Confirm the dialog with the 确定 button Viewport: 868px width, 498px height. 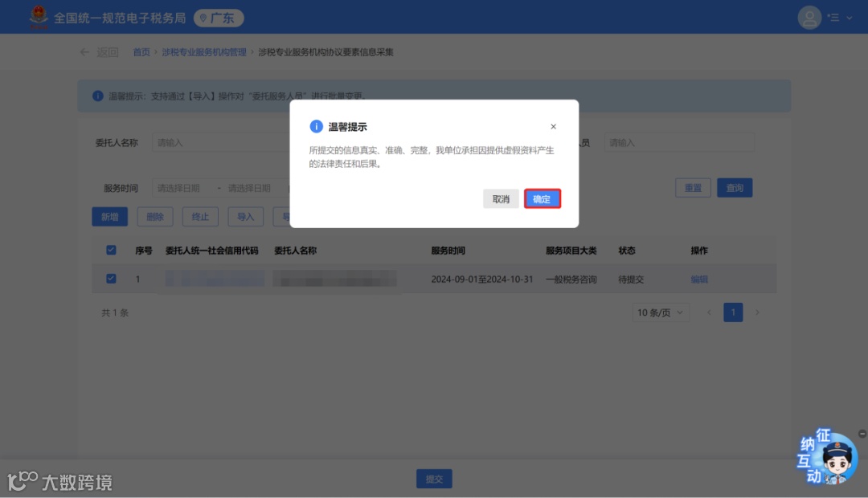[542, 198]
